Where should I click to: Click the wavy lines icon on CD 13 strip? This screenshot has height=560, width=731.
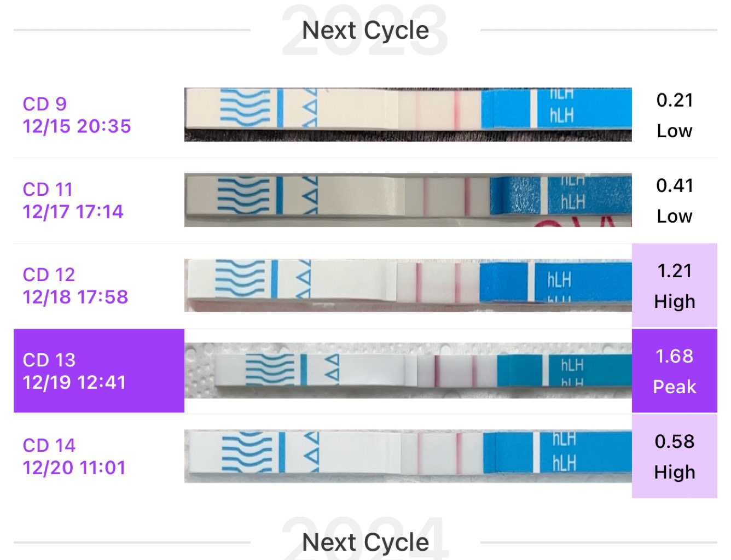270,369
